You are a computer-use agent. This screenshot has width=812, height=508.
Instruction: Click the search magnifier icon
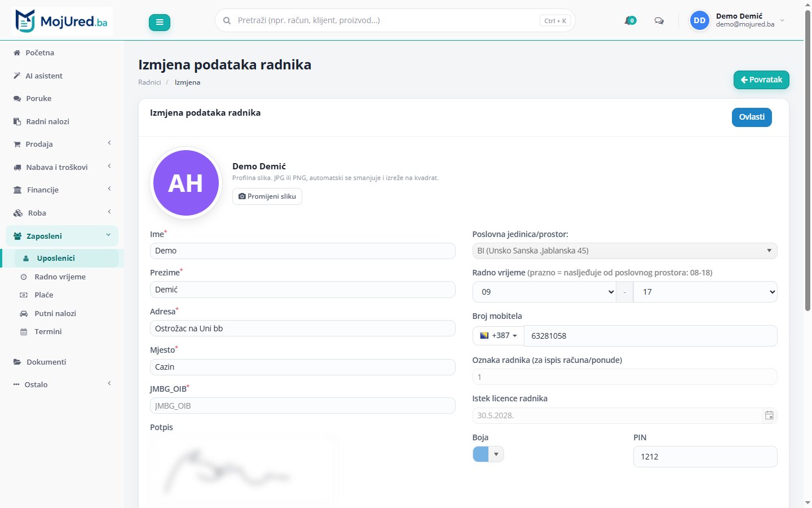[227, 20]
